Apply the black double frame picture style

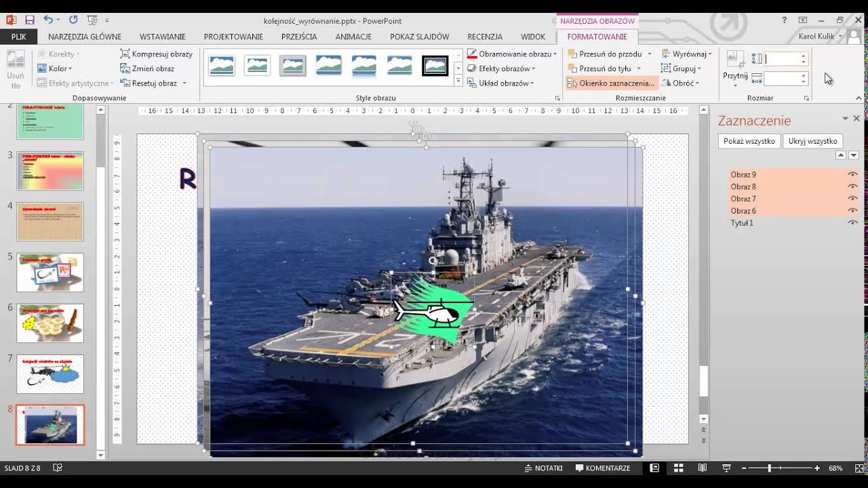tap(435, 66)
